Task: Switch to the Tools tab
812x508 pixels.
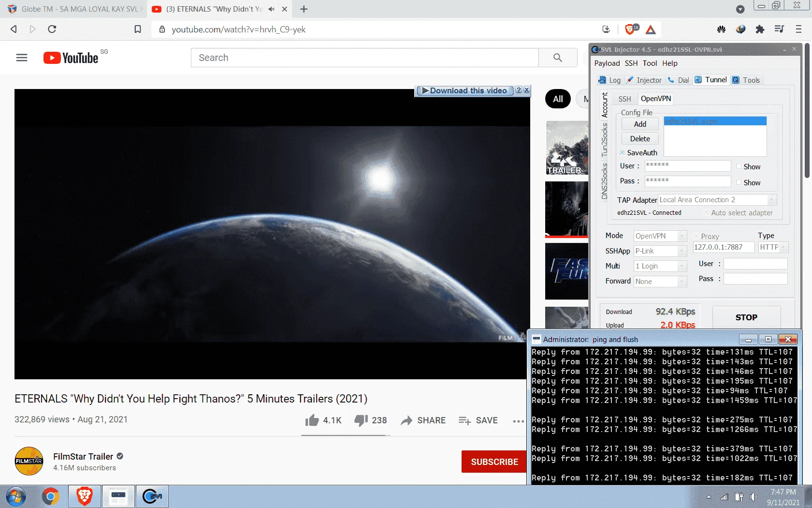Action: (746, 80)
